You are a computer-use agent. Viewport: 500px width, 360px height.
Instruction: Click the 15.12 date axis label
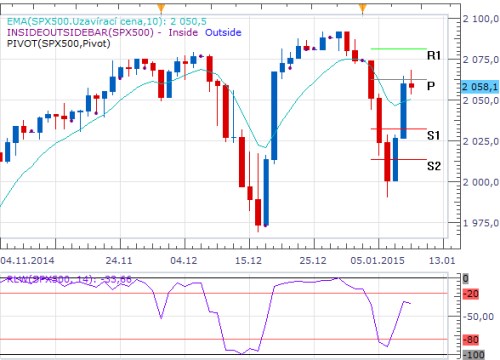248,260
